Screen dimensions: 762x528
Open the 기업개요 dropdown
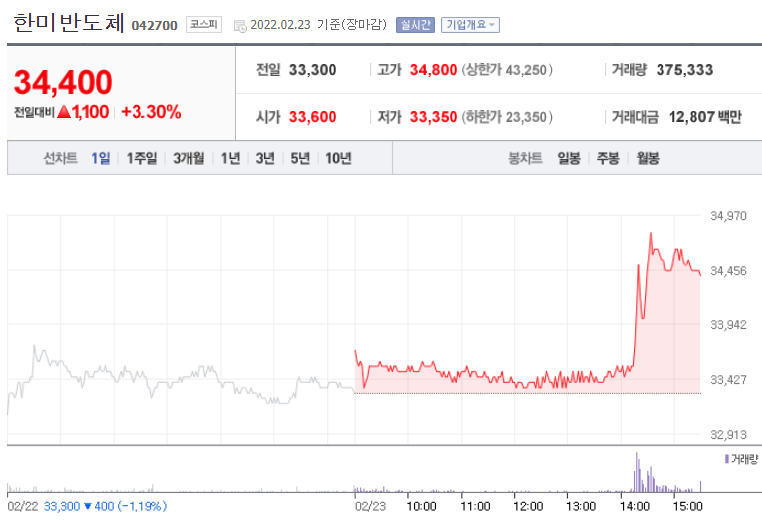coord(470,25)
